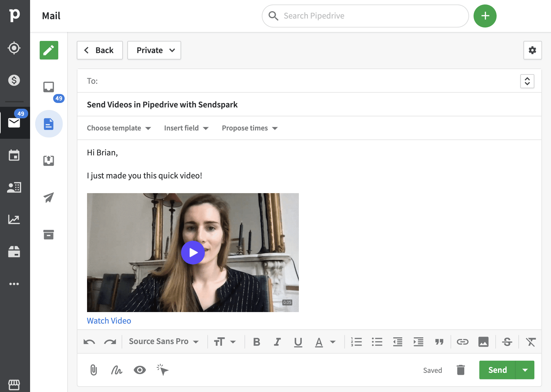Open the Insert field dropdown
551x392 pixels.
point(187,128)
